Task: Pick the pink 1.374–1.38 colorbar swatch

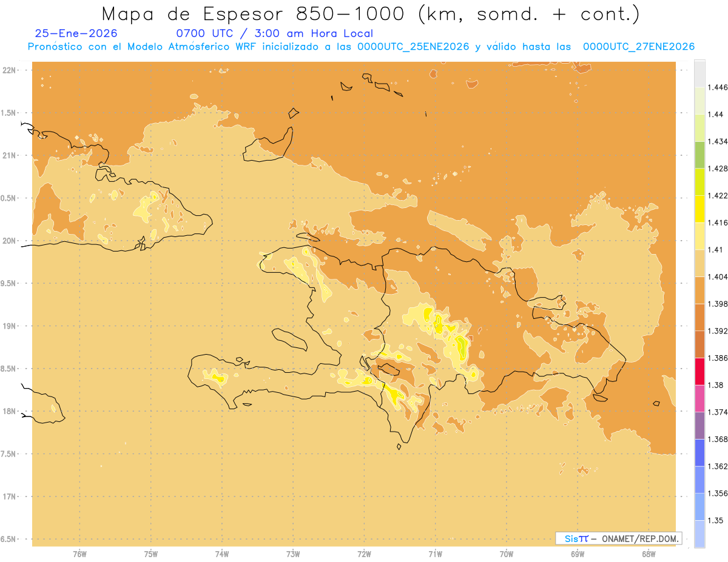Action: pos(699,398)
